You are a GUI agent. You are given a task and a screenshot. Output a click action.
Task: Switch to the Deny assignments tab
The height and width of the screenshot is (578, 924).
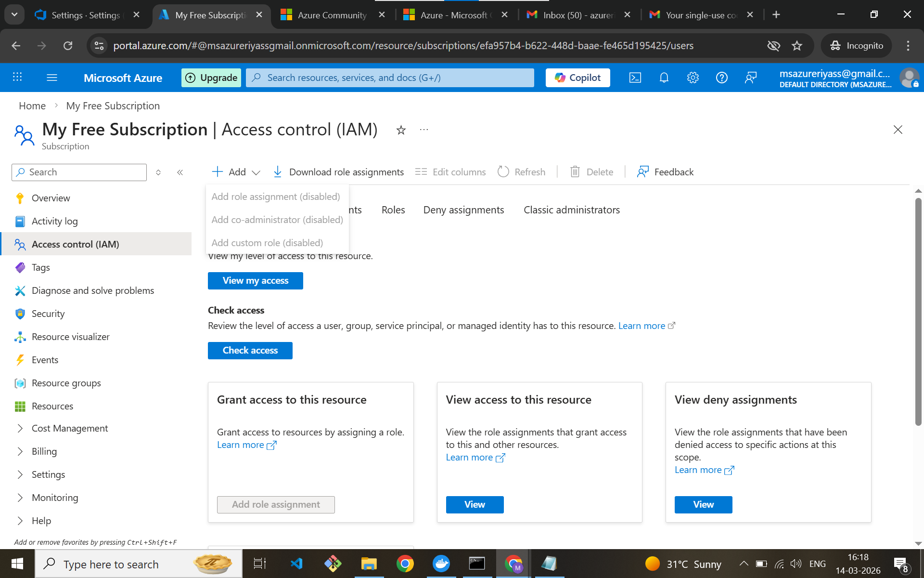click(x=464, y=210)
